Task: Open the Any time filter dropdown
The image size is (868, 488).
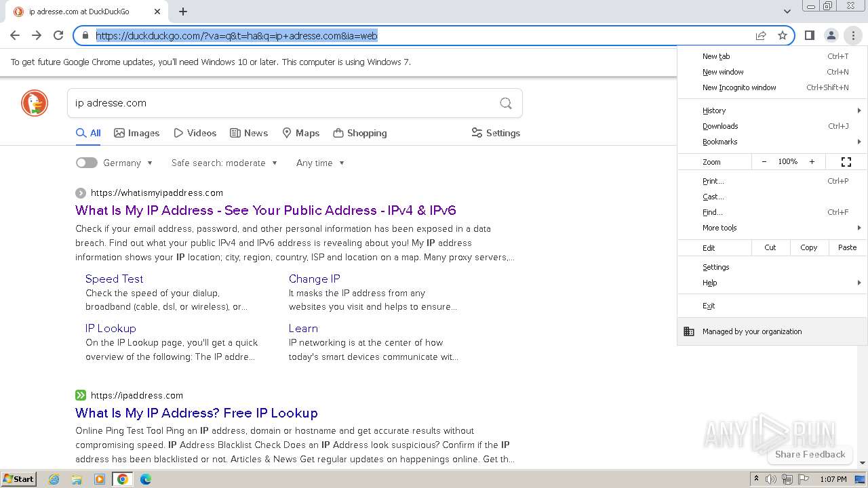Action: click(x=320, y=163)
